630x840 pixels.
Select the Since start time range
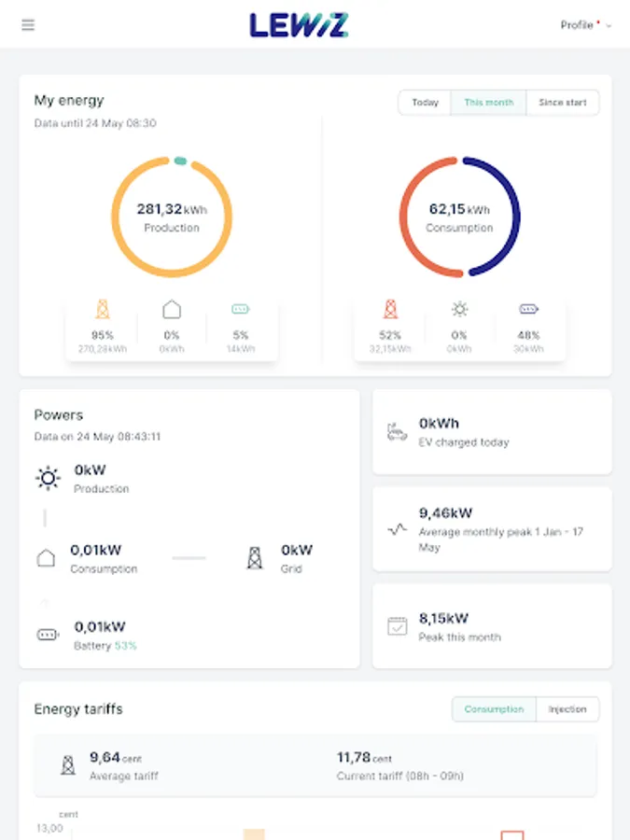coord(563,103)
